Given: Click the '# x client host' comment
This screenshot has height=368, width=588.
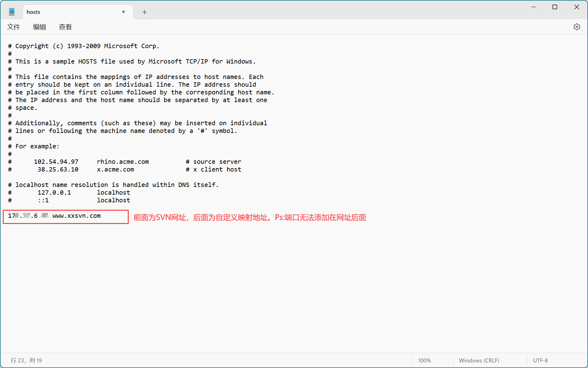Looking at the screenshot, I should click(x=214, y=169).
